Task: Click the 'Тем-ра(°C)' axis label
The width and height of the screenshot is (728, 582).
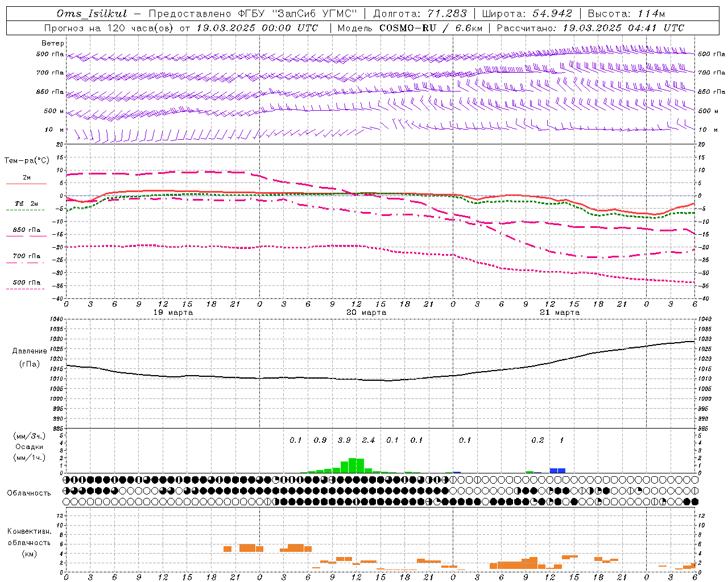Action: pyautogui.click(x=27, y=161)
